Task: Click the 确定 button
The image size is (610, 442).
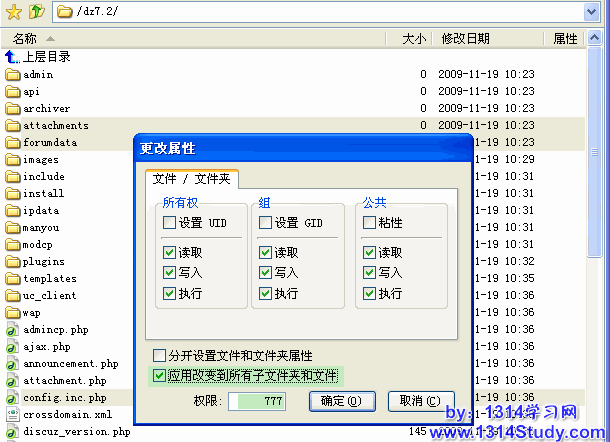Action: [341, 401]
